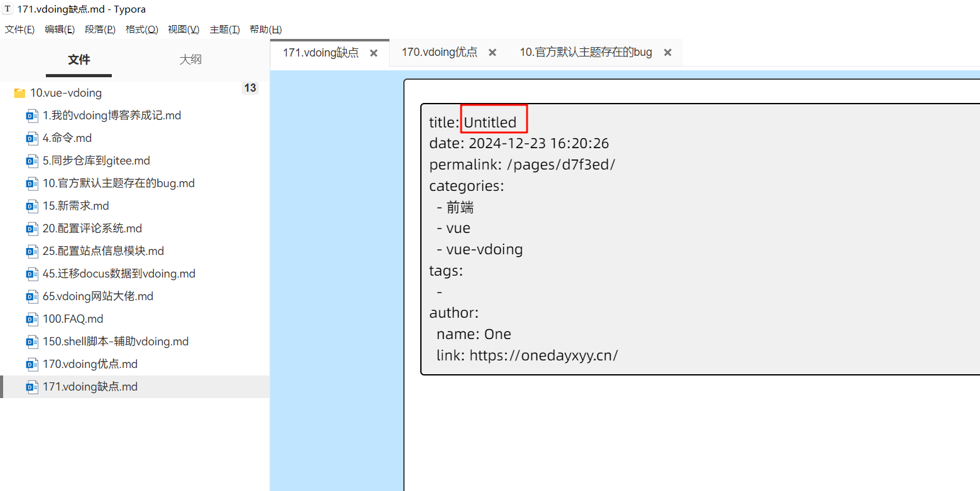Screen dimensions: 980x491
Task: Click the count badge 13 on the folder row
Action: (x=250, y=88)
